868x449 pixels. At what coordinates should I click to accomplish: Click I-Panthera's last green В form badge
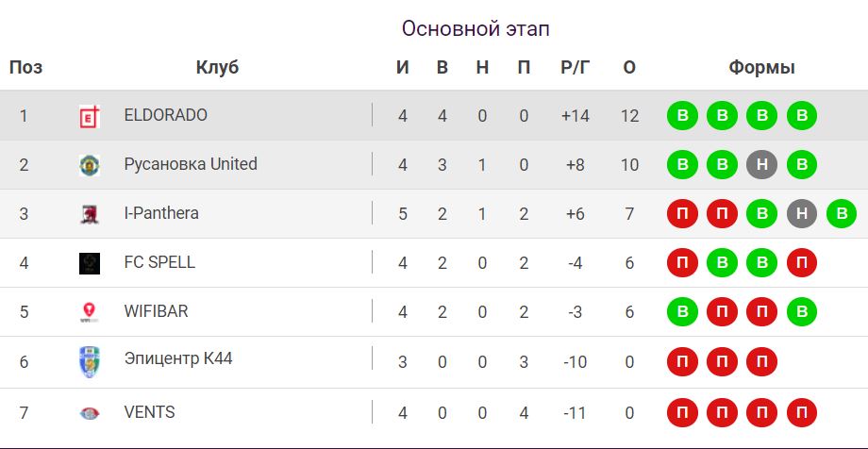[841, 214]
